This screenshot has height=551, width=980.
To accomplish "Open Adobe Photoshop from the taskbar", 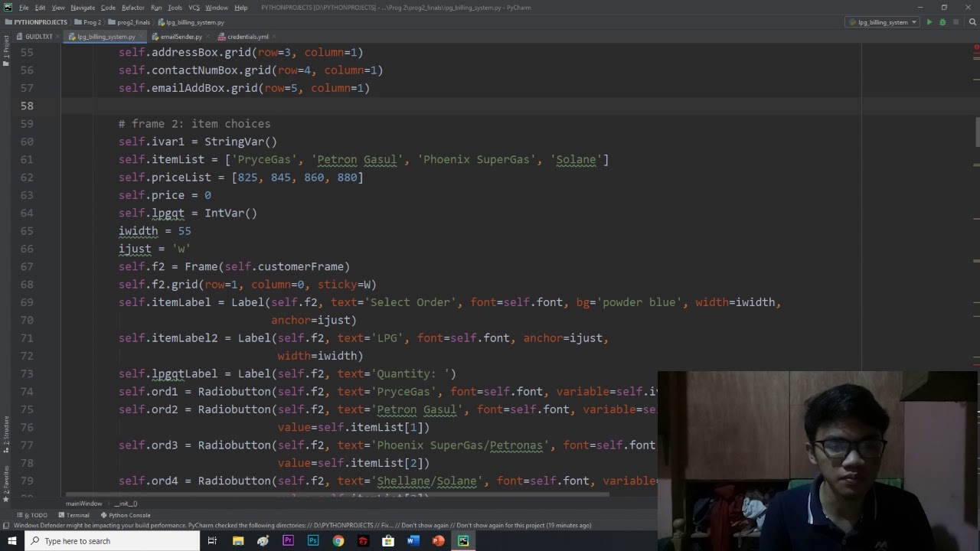I will pyautogui.click(x=313, y=541).
